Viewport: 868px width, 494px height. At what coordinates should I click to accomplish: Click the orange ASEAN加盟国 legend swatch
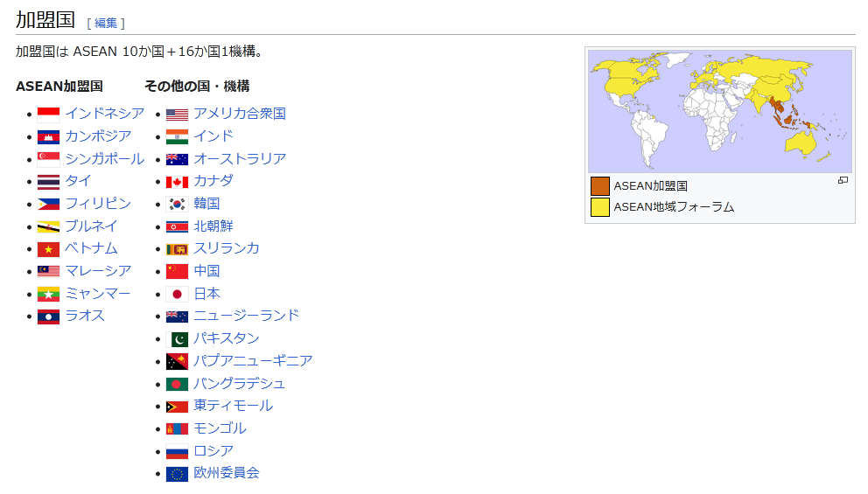pos(599,186)
